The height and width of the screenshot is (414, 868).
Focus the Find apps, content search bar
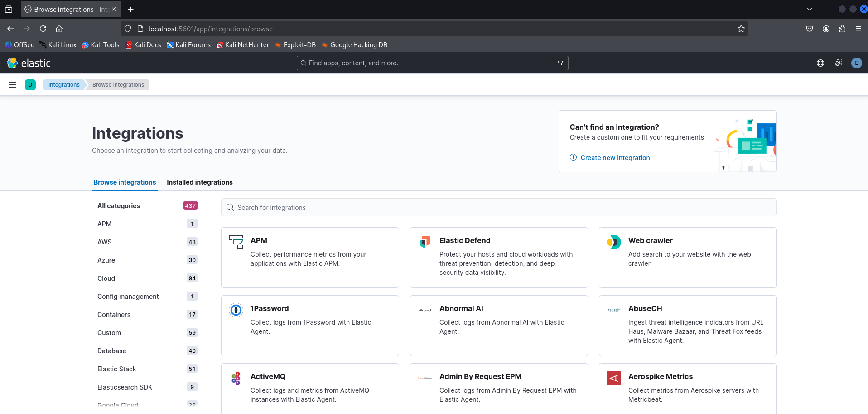pyautogui.click(x=432, y=63)
